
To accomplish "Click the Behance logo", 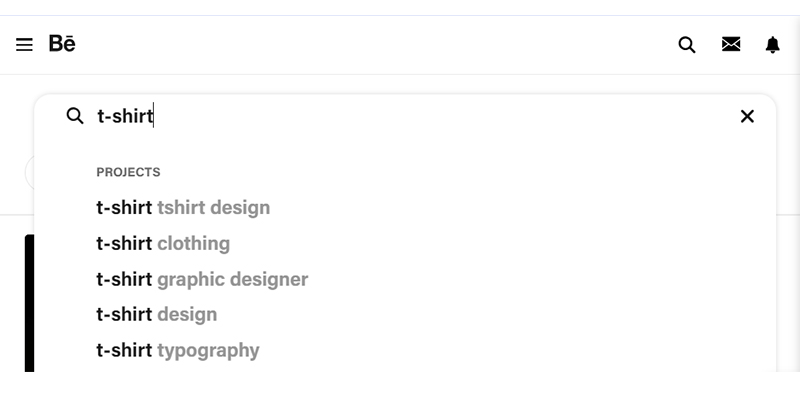I will (x=62, y=44).
